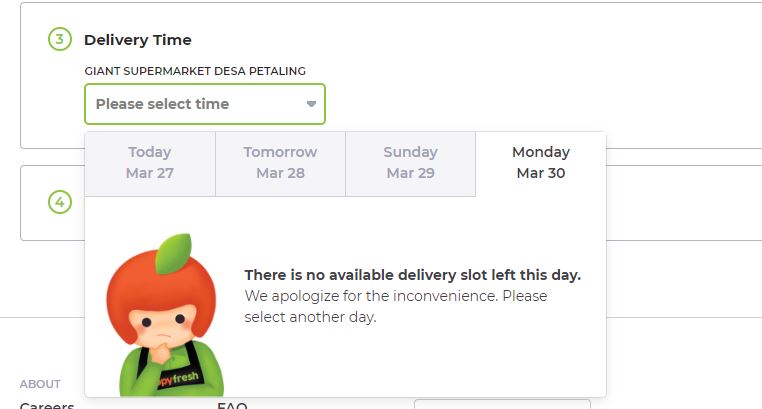Click the ABOUT footer heading
Image resolution: width=762 pixels, height=409 pixels.
(40, 384)
